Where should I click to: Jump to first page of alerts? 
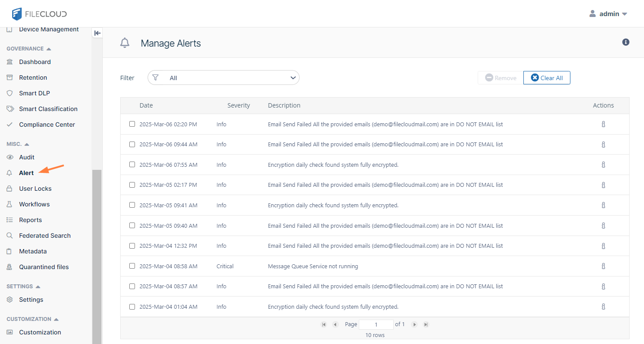324,324
